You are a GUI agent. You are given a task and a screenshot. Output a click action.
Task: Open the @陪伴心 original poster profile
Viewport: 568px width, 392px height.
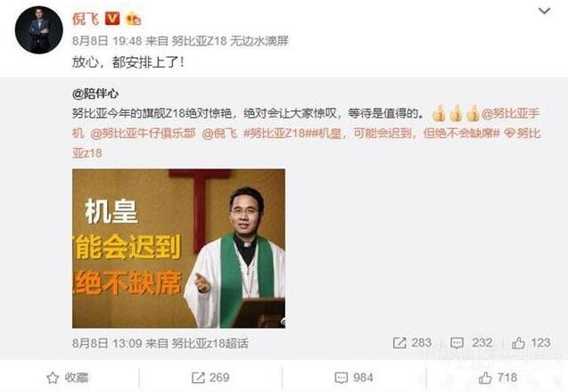[95, 94]
